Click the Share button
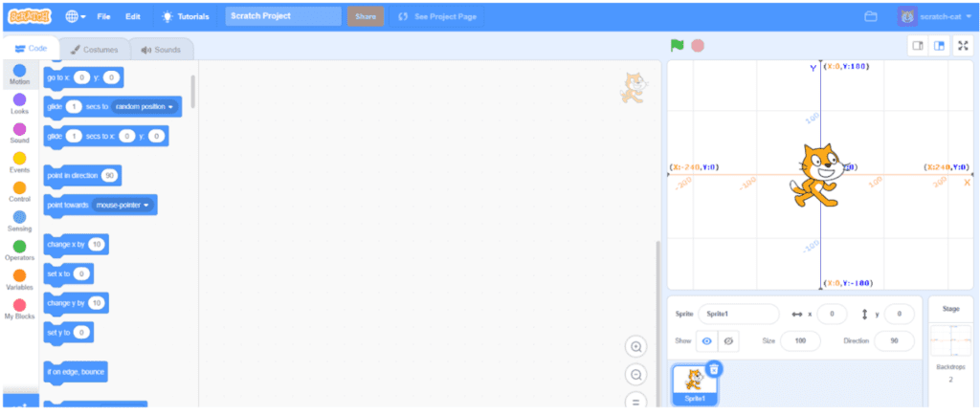This screenshot has height=415, width=980. tap(366, 16)
